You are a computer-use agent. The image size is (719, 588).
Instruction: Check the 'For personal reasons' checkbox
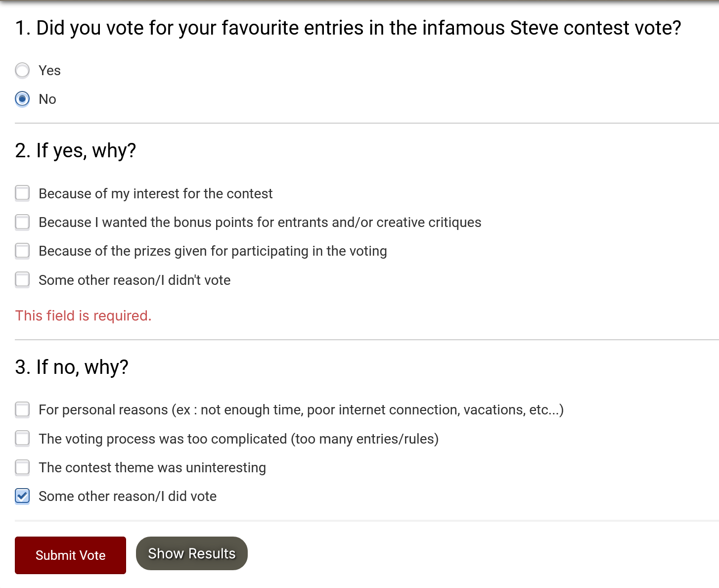pyautogui.click(x=22, y=409)
